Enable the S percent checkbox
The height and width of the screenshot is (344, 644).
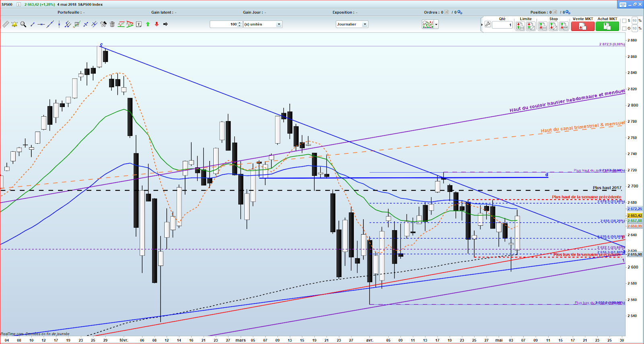point(624,21)
